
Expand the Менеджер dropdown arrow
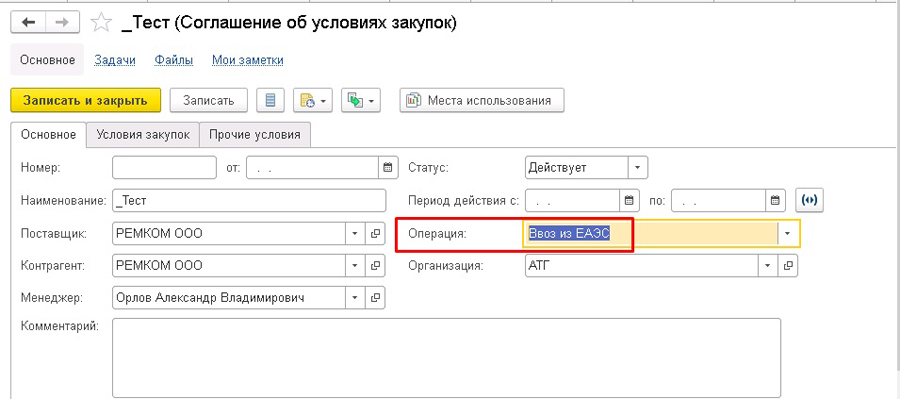click(x=355, y=298)
